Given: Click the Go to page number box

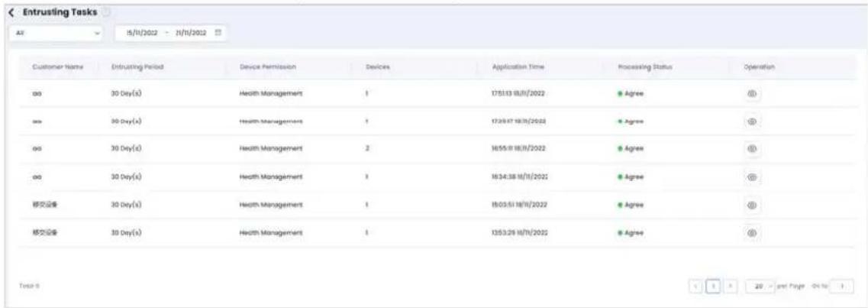Looking at the screenshot, I should [843, 286].
